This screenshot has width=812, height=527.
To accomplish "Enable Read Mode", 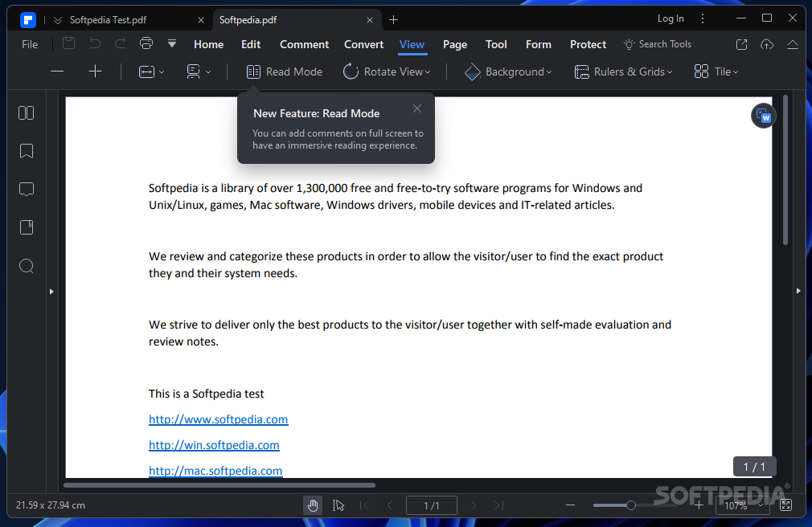I will (x=285, y=72).
